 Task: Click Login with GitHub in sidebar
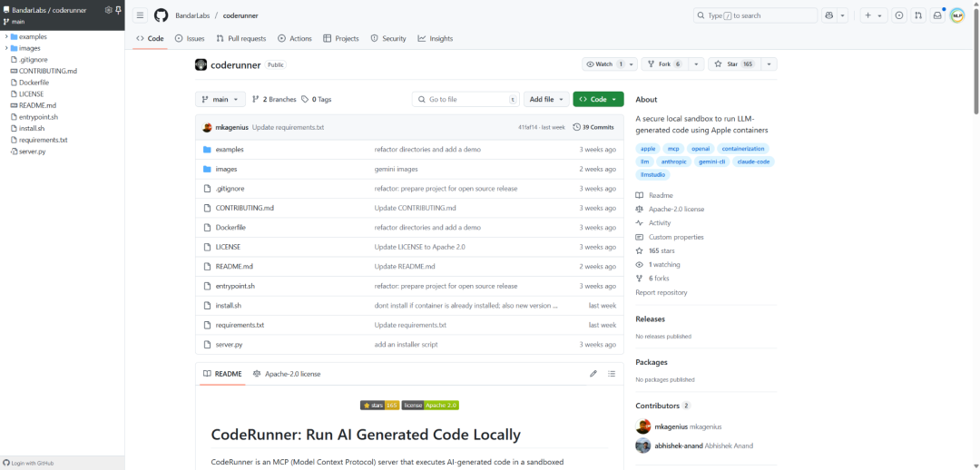point(28,463)
